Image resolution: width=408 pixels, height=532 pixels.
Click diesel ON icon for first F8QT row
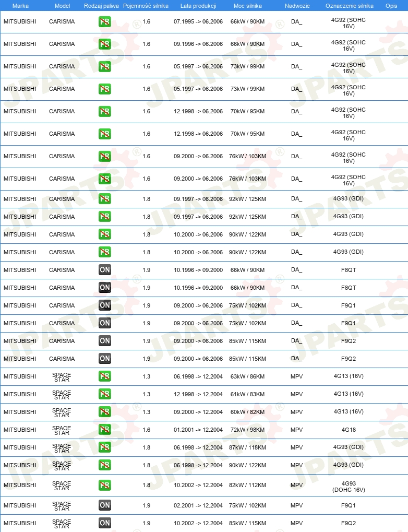(x=105, y=270)
